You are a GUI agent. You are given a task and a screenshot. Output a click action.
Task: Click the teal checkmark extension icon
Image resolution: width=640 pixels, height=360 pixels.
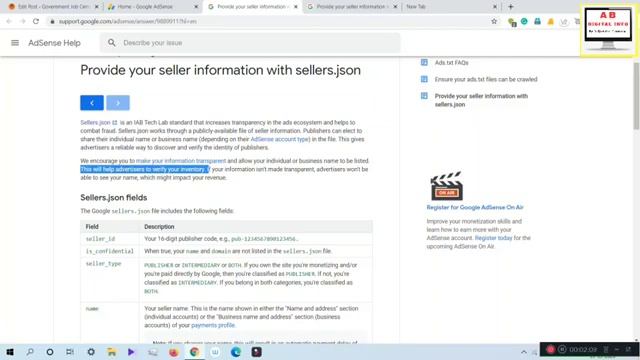point(524,21)
